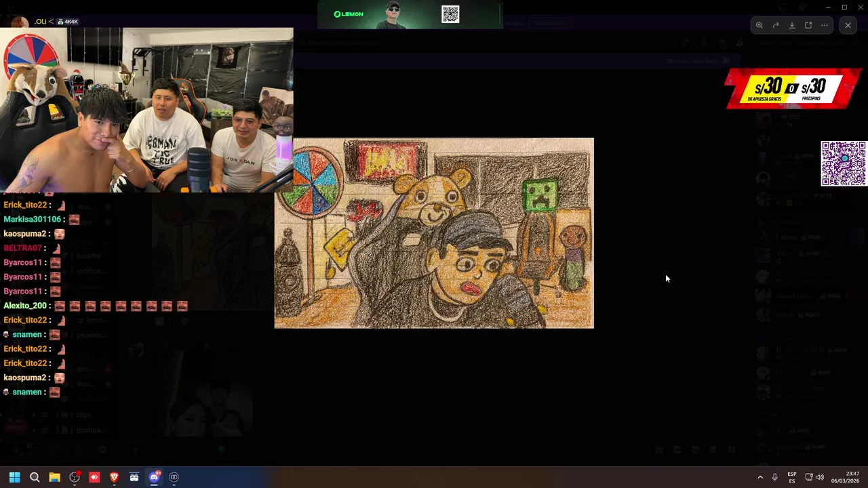Switch the ESP ES input language
Image resolution: width=868 pixels, height=488 pixels.
[x=792, y=477]
